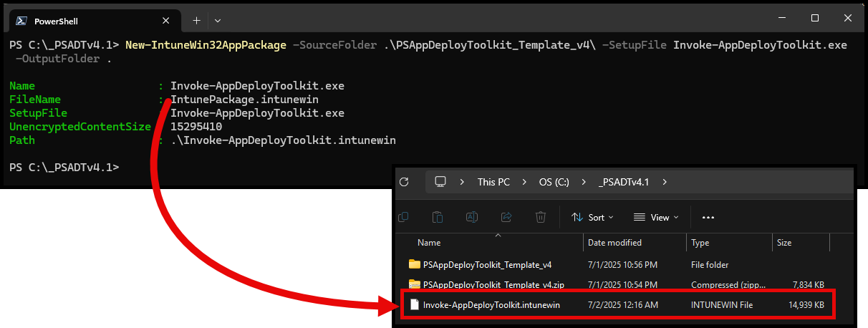Click the intunewin file icon
Viewport: 868px width, 328px height.
414,305
